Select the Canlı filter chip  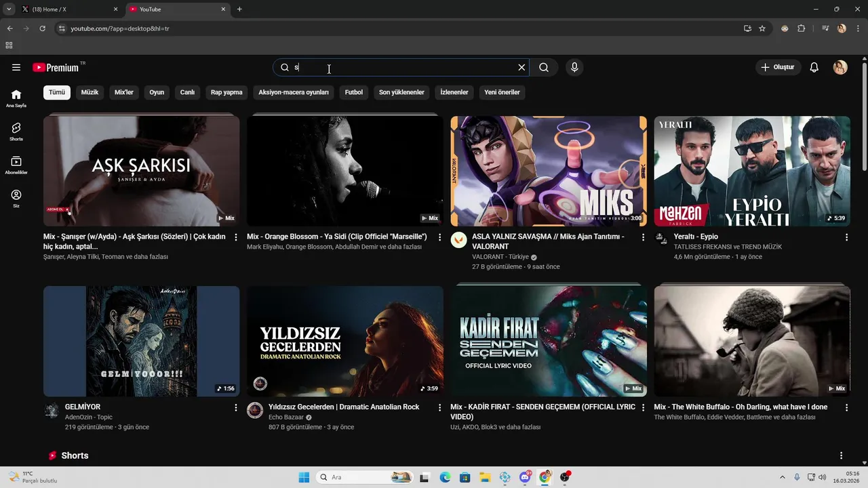pyautogui.click(x=187, y=92)
